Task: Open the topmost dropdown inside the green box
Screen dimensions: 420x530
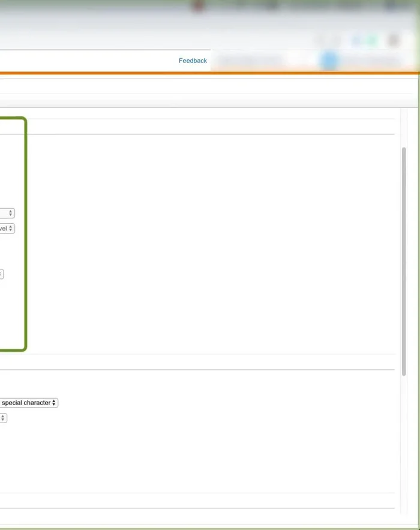Action: pos(7,213)
